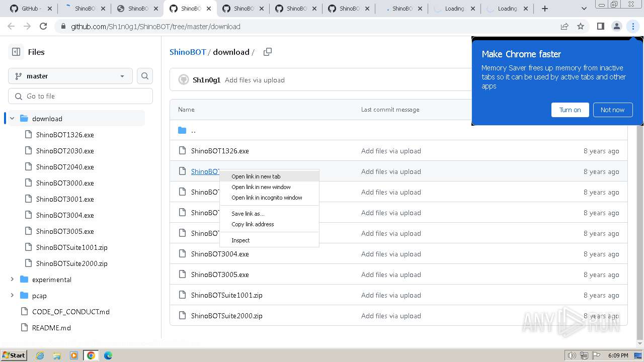Click the search magnifier button in sidebar
This screenshot has height=362, width=644.
click(145, 76)
